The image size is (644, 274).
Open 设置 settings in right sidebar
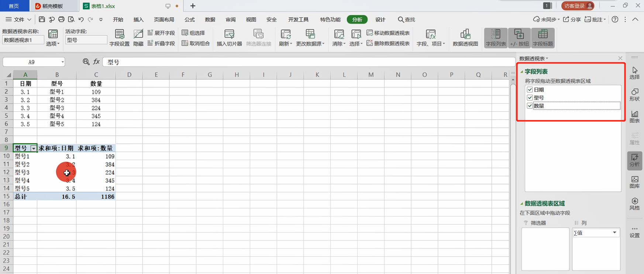coord(634,232)
